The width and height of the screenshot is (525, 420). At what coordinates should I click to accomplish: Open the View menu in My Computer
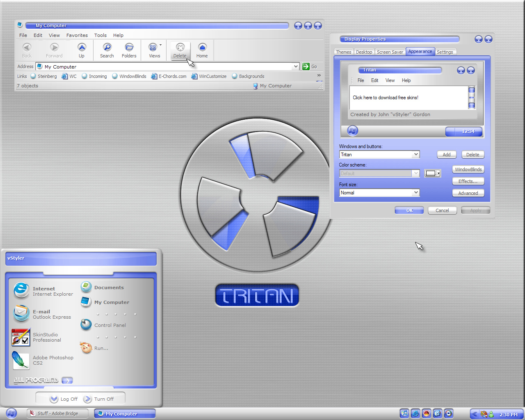click(54, 35)
